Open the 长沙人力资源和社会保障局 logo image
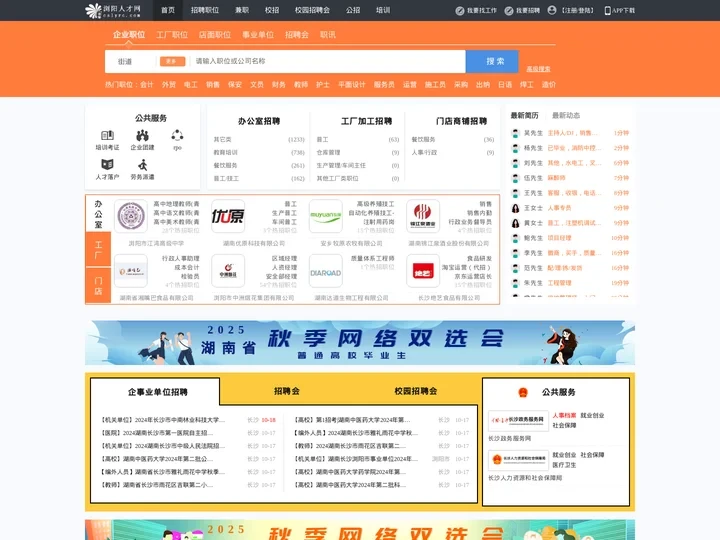The image size is (720, 540). [518, 460]
